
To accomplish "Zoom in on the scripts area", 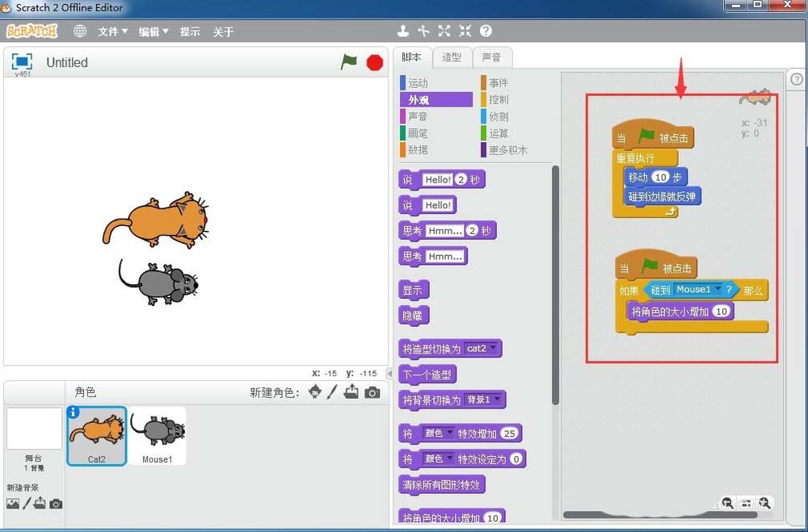I will coord(764,502).
